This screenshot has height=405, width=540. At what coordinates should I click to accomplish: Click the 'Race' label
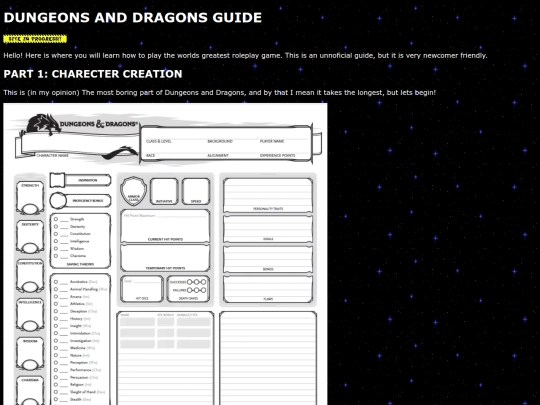coord(150,155)
